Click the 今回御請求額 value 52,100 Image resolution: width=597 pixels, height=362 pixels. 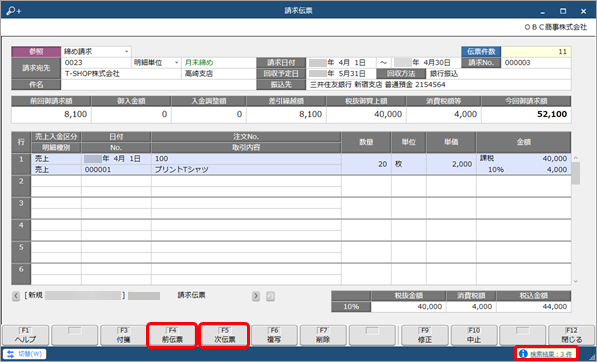(x=552, y=114)
